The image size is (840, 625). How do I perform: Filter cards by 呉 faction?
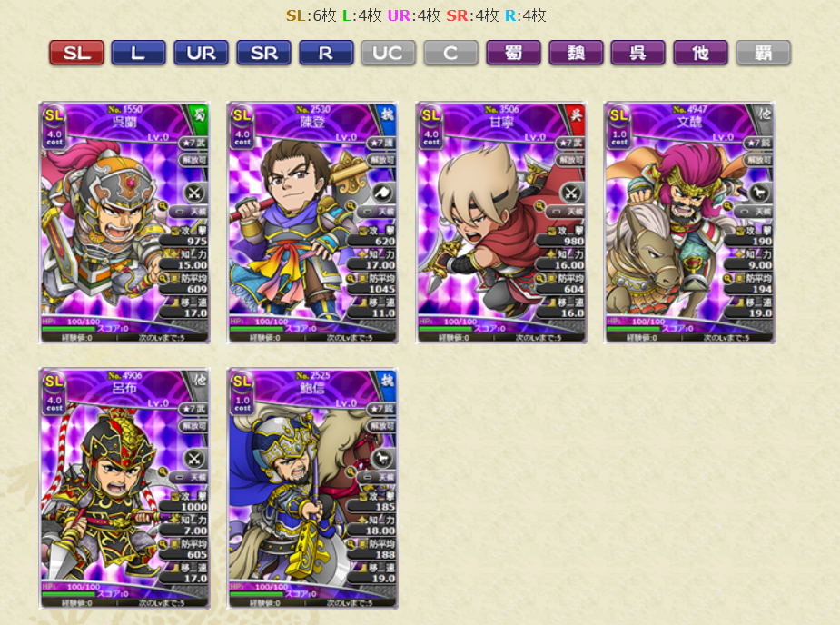(x=637, y=53)
